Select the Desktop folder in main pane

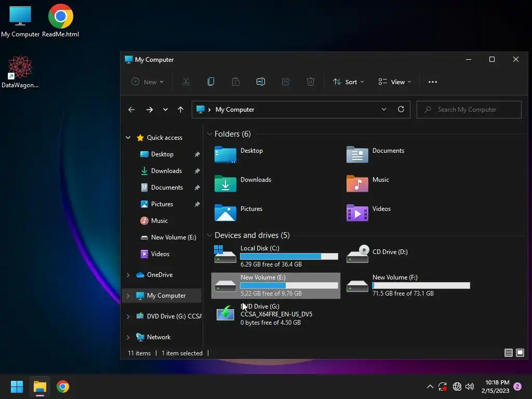(239, 154)
